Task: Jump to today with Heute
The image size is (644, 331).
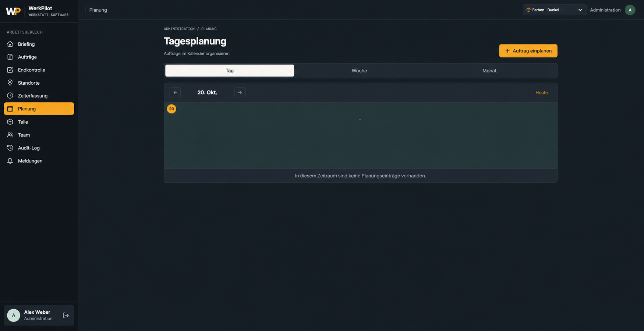Action: coord(541,93)
